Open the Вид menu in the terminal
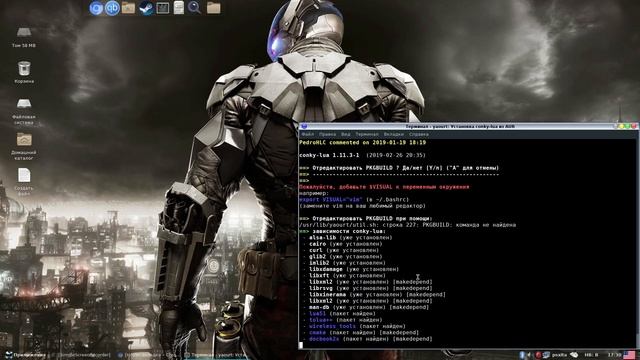Image resolution: width=640 pixels, height=360 pixels. [346, 134]
